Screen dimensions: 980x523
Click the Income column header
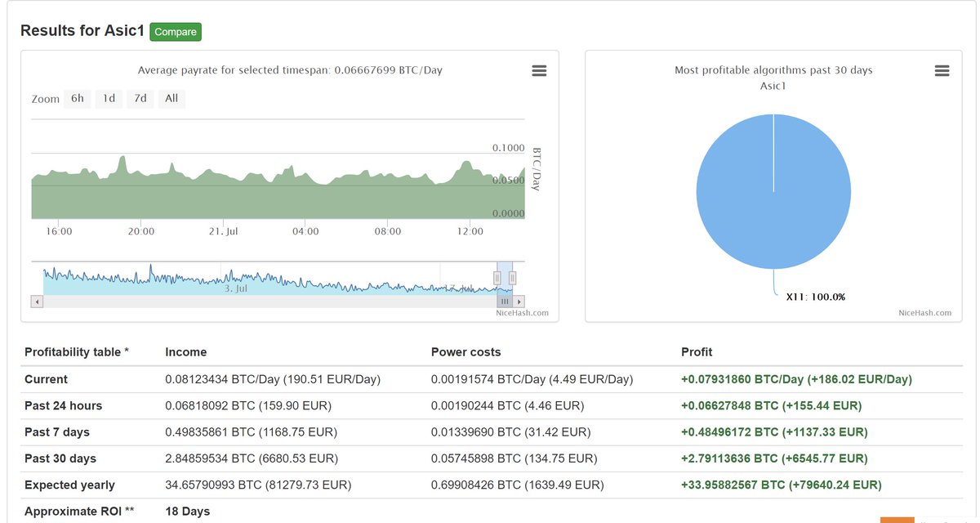[x=186, y=352]
